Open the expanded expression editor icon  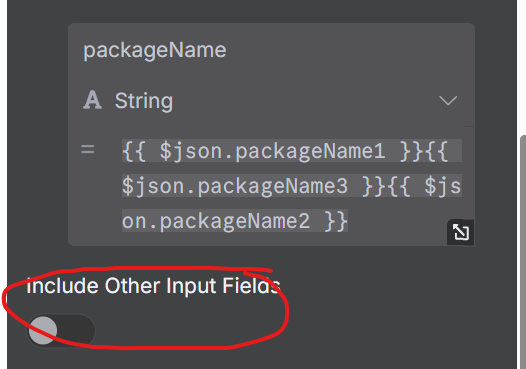click(461, 232)
